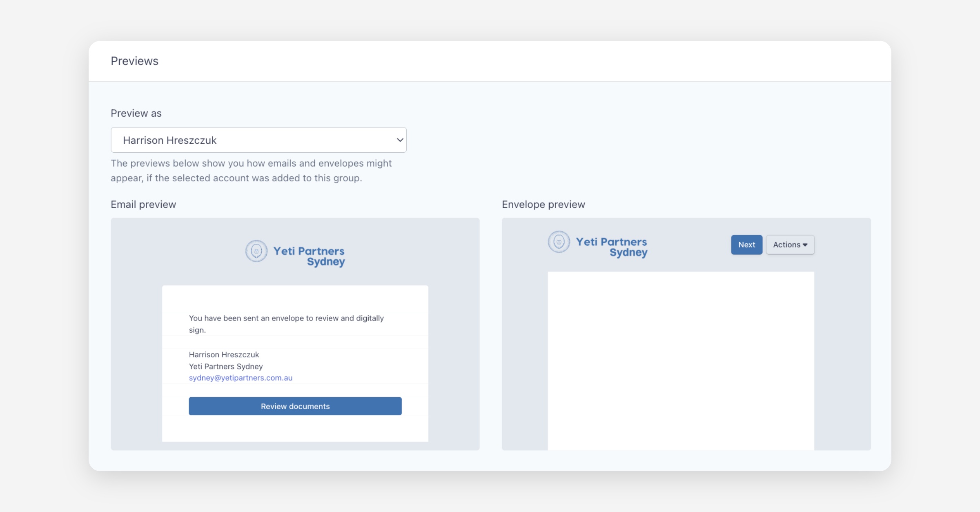Click the Yeti Partners Sydney line in email signature

pyautogui.click(x=226, y=366)
